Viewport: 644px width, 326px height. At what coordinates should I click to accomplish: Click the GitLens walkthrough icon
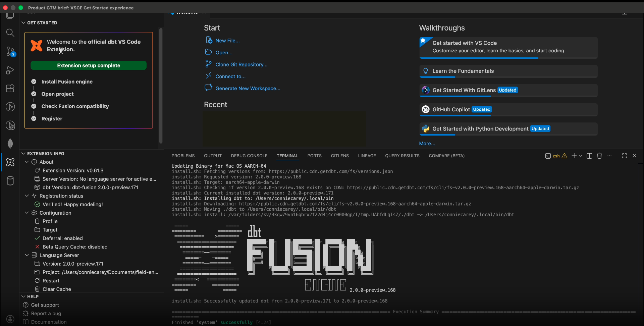(426, 90)
